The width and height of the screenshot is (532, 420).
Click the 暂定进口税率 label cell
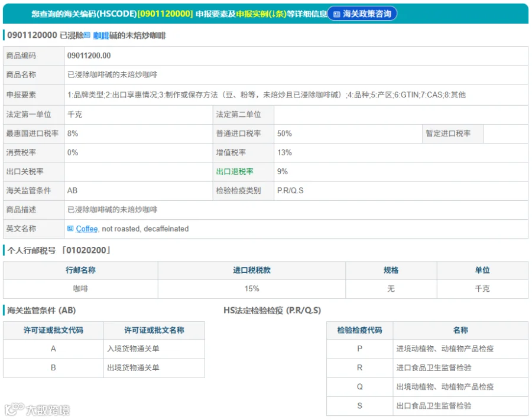(x=453, y=134)
